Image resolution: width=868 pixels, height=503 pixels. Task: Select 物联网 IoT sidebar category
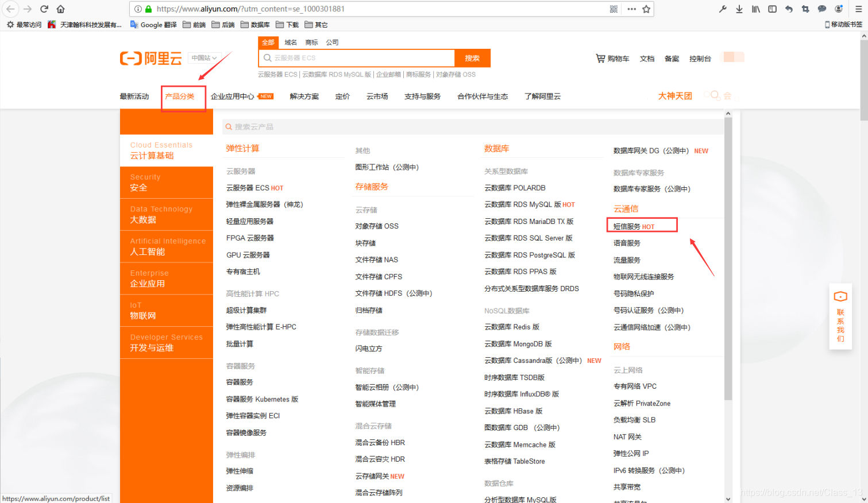click(167, 311)
